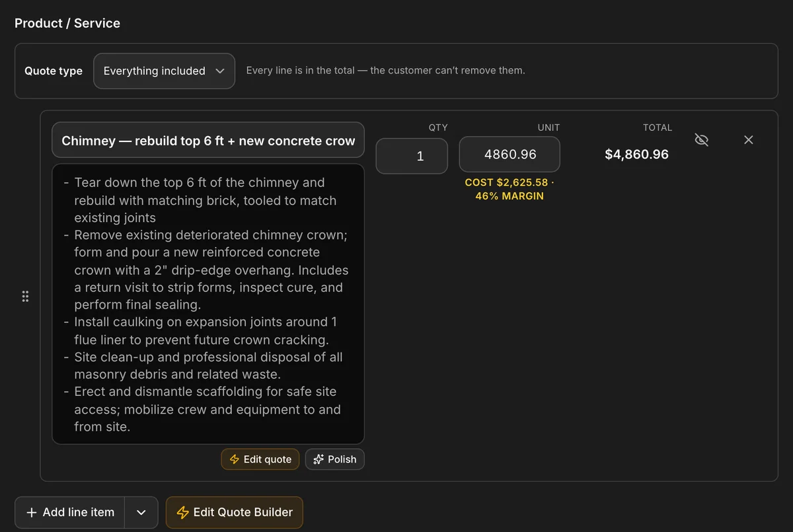793x532 pixels.
Task: Click the six-dot drag handle icon
Action: (x=26, y=296)
